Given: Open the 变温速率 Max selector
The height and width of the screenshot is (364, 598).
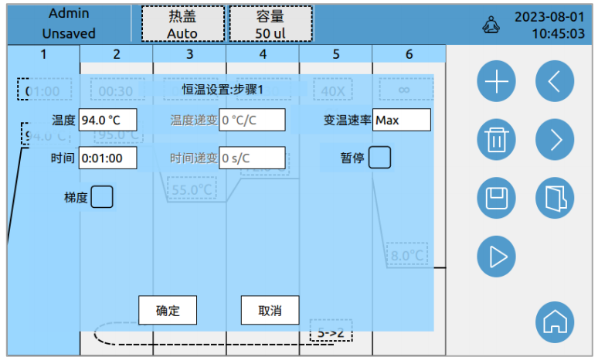Looking at the screenshot, I should tap(402, 120).
